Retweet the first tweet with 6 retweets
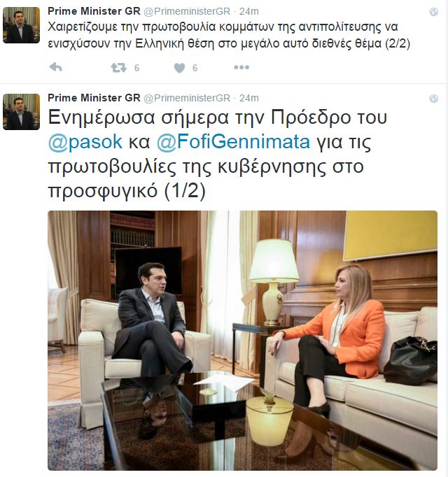This screenshot has height=477, width=448. pos(118,68)
